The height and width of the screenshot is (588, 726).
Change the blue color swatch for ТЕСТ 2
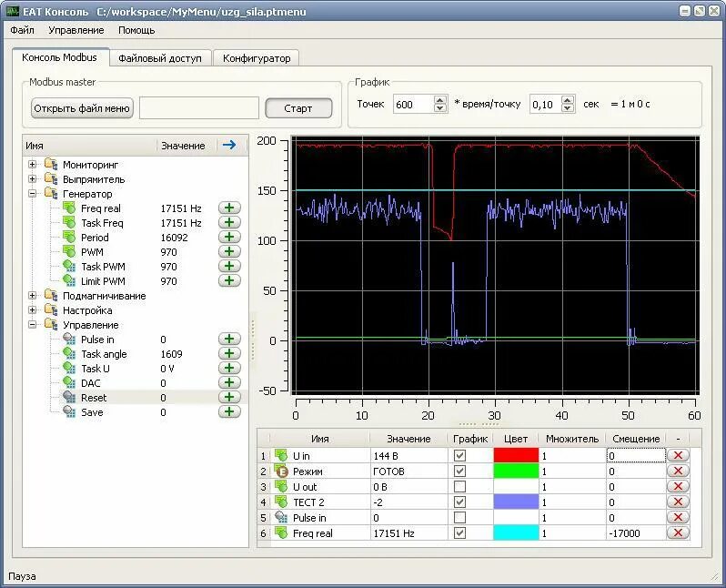[516, 502]
